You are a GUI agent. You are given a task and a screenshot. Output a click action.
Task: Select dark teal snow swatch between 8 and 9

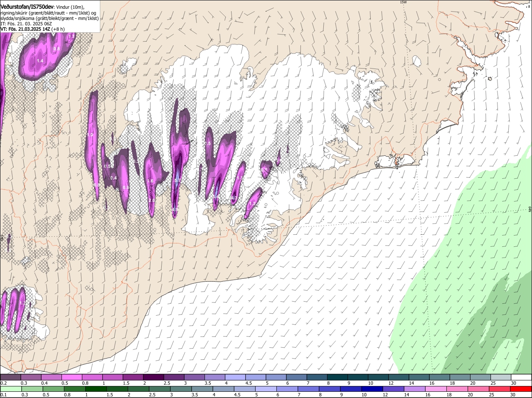337,377
